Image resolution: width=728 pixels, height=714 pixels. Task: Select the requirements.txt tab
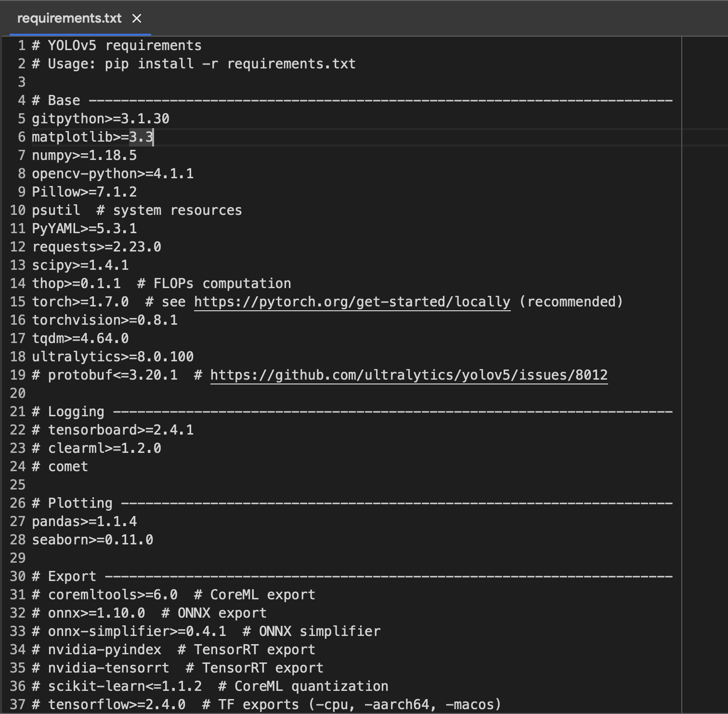pyautogui.click(x=69, y=18)
